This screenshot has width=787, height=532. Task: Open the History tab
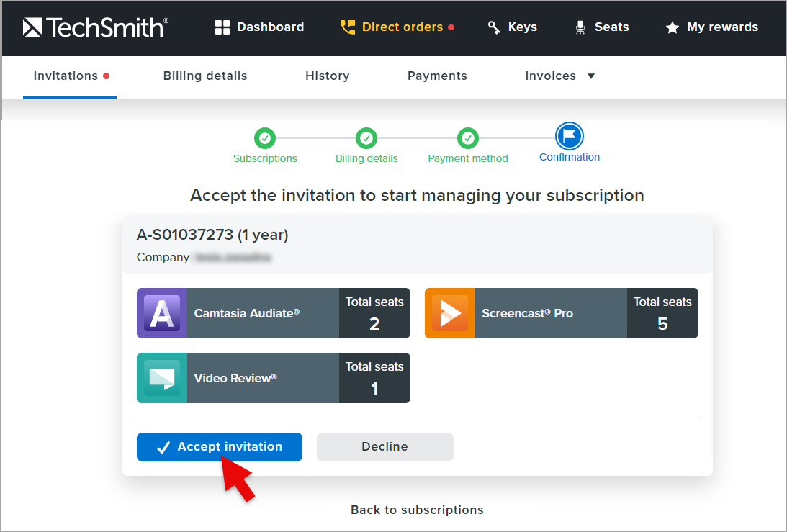pyautogui.click(x=327, y=76)
